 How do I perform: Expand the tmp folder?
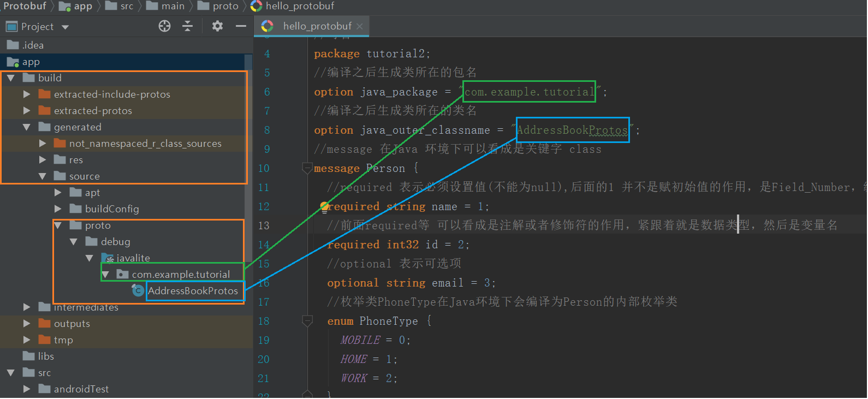(26, 340)
